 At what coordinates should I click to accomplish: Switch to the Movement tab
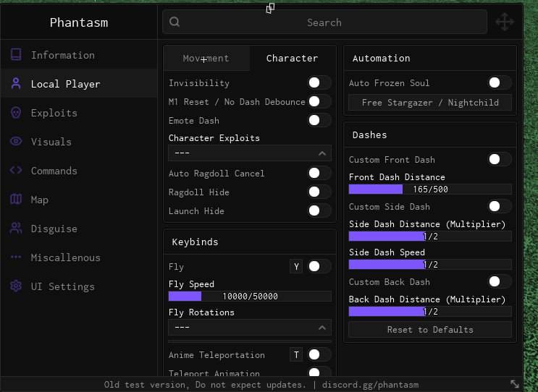(206, 59)
